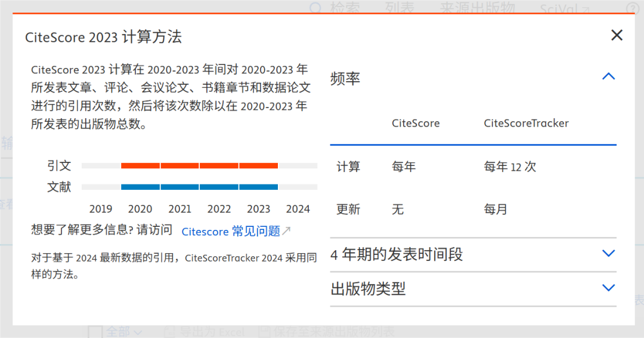Open the Citescore 常见问题 link

(231, 232)
